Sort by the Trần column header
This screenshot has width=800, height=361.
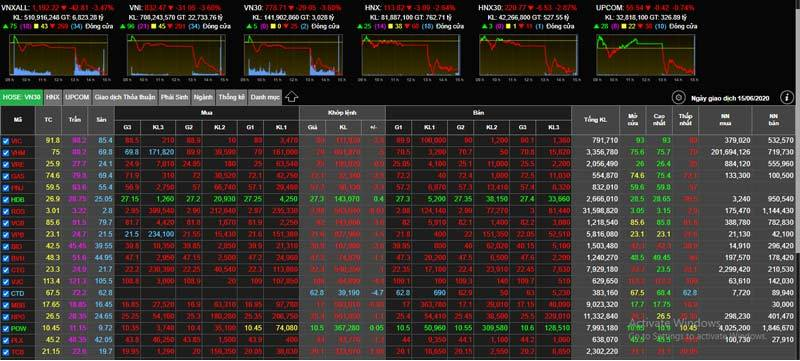point(75,120)
